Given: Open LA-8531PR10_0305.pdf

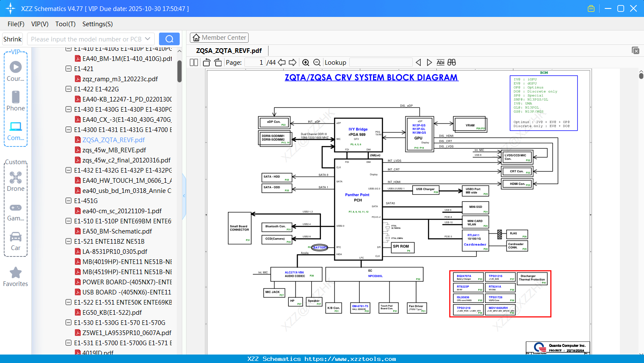Looking at the screenshot, I should click(115, 252).
